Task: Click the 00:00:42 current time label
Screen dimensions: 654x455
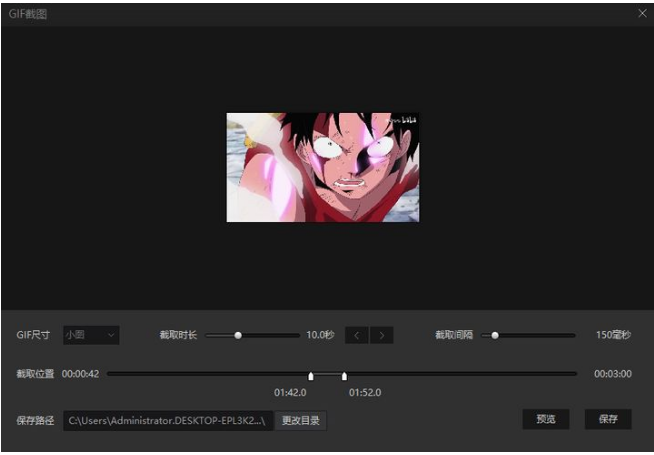Action: pos(80,374)
